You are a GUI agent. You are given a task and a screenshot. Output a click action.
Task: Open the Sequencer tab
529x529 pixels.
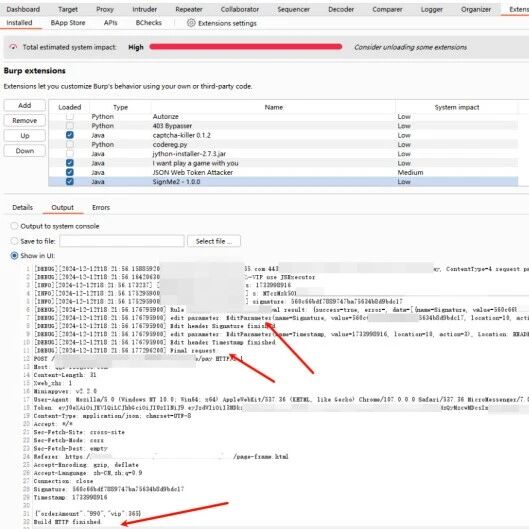click(294, 9)
